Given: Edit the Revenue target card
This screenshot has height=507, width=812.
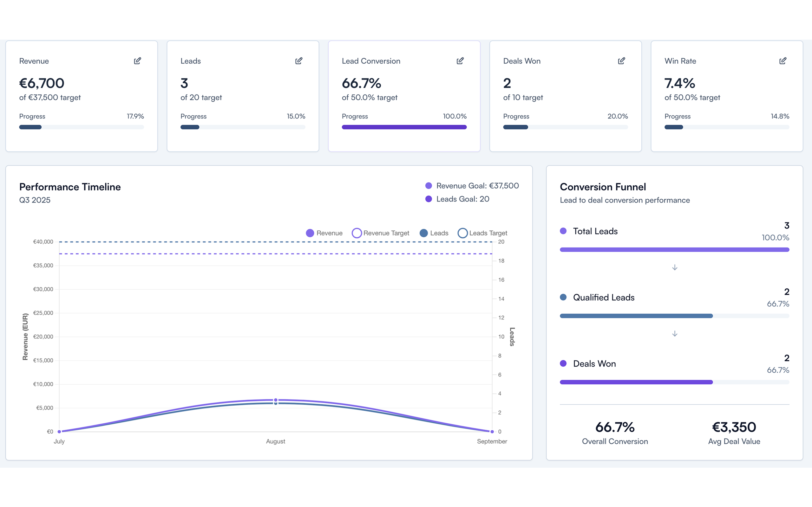Looking at the screenshot, I should tap(137, 61).
